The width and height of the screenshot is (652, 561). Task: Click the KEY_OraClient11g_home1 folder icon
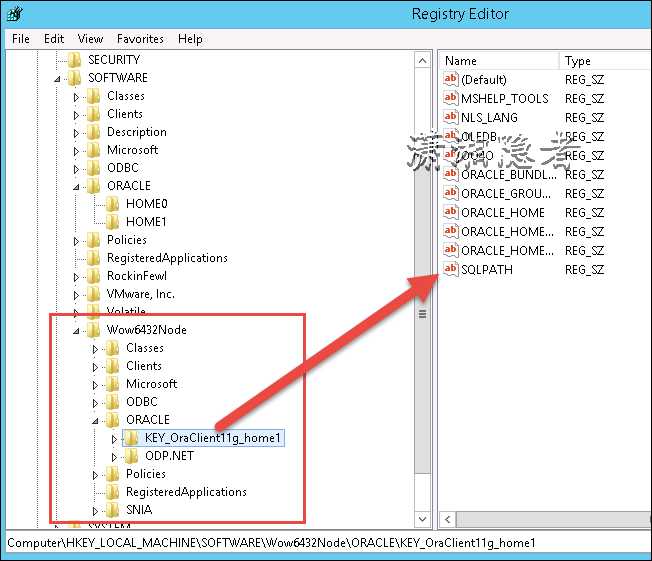131,438
